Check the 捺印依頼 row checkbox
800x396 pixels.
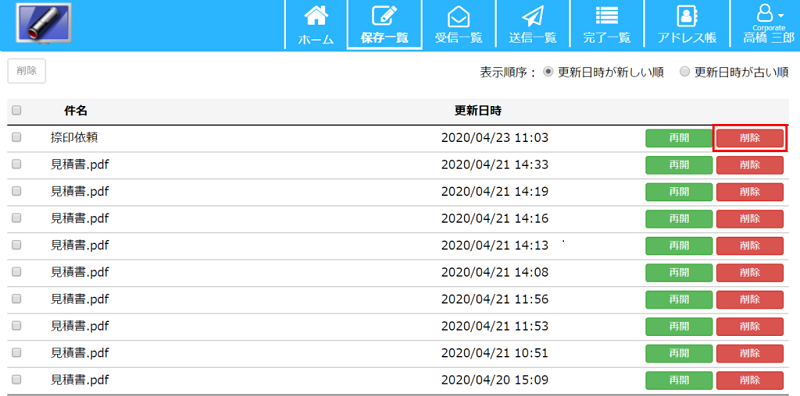[16, 137]
